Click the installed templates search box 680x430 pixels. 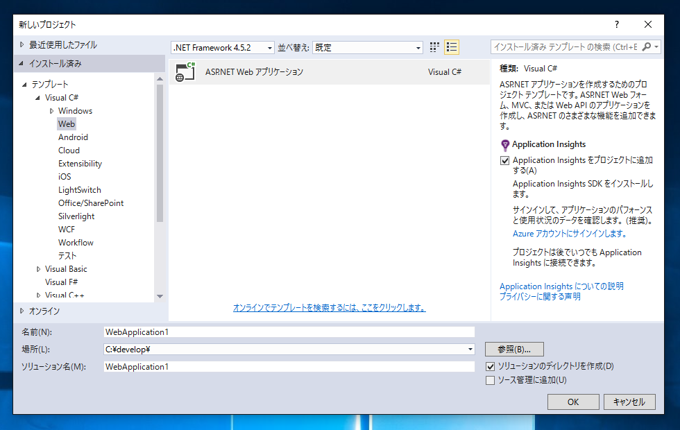pyautogui.click(x=566, y=47)
